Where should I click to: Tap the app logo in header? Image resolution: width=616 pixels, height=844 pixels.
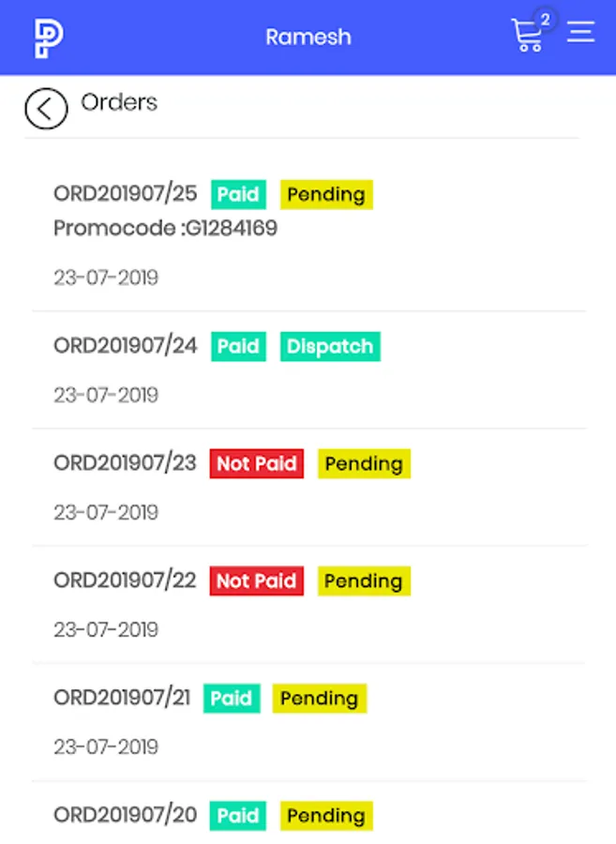49,38
